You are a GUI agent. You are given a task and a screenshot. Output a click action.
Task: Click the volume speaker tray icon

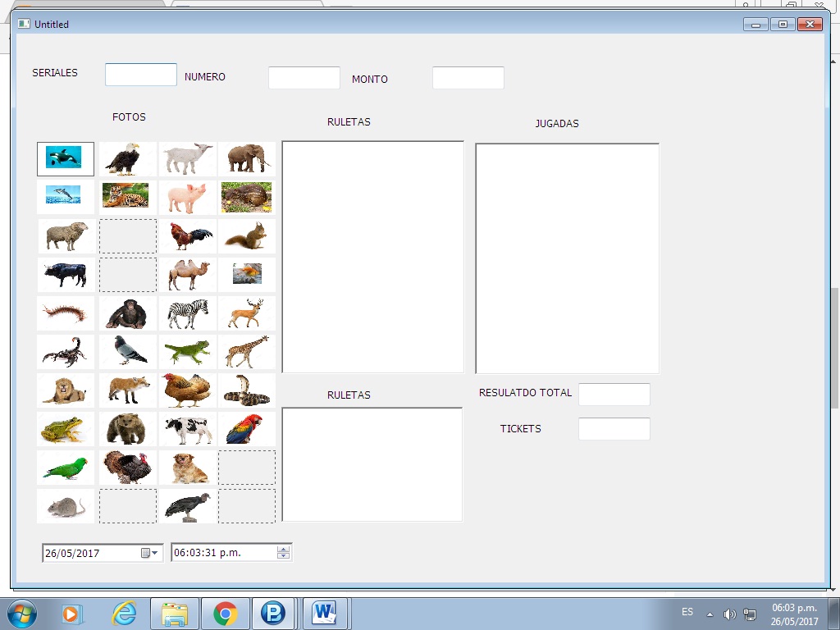[729, 614]
